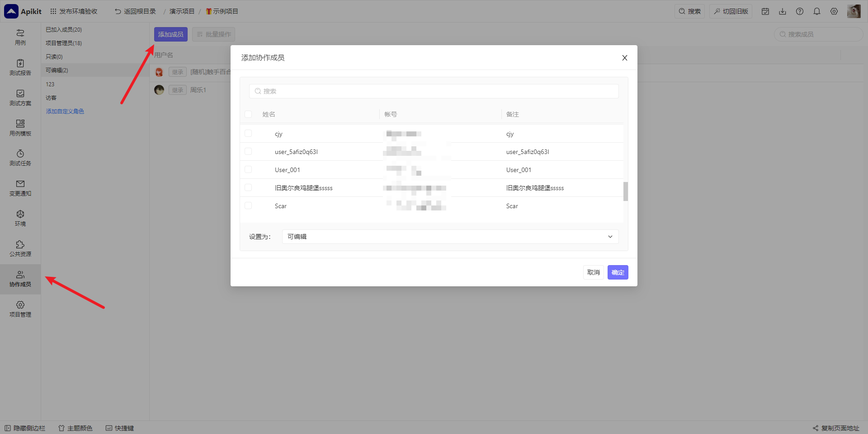The image size is (868, 434).
Task: Click the 切回旧版 button
Action: click(x=731, y=11)
